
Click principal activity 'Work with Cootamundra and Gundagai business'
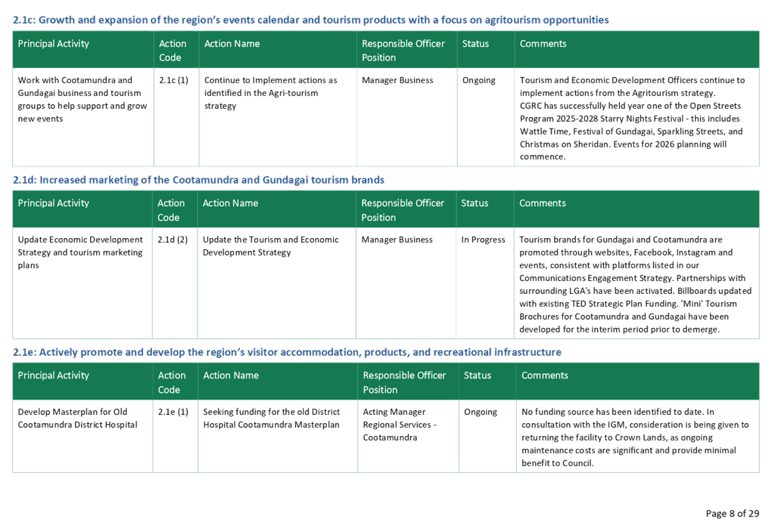82,99
